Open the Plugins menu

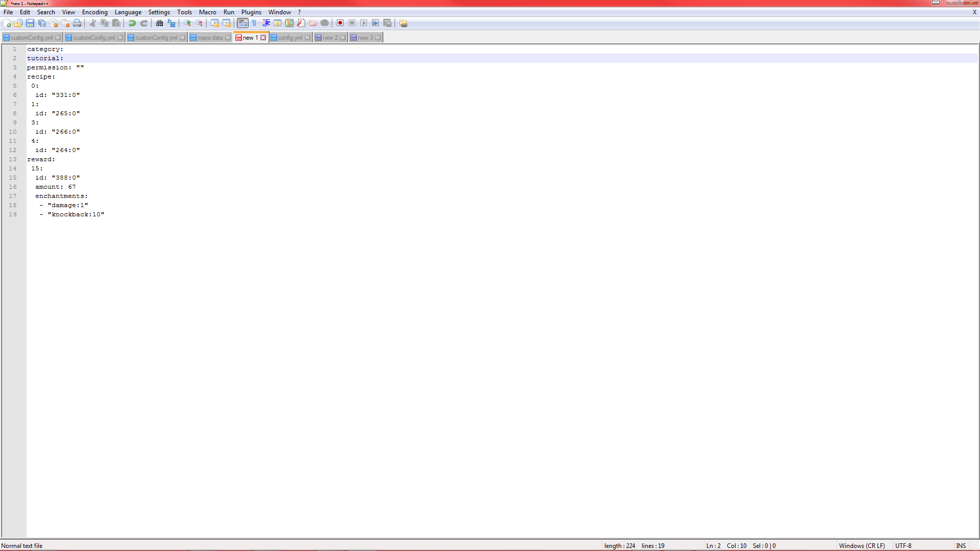tap(251, 12)
